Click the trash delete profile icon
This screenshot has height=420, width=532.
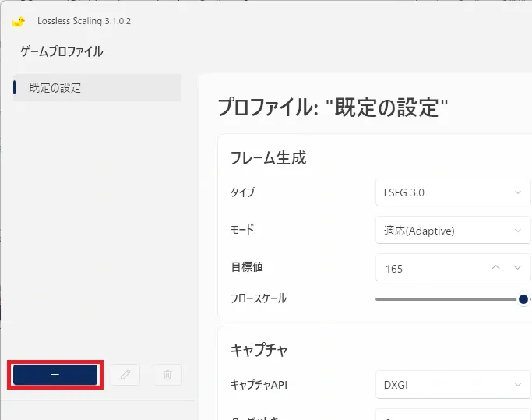[167, 375]
